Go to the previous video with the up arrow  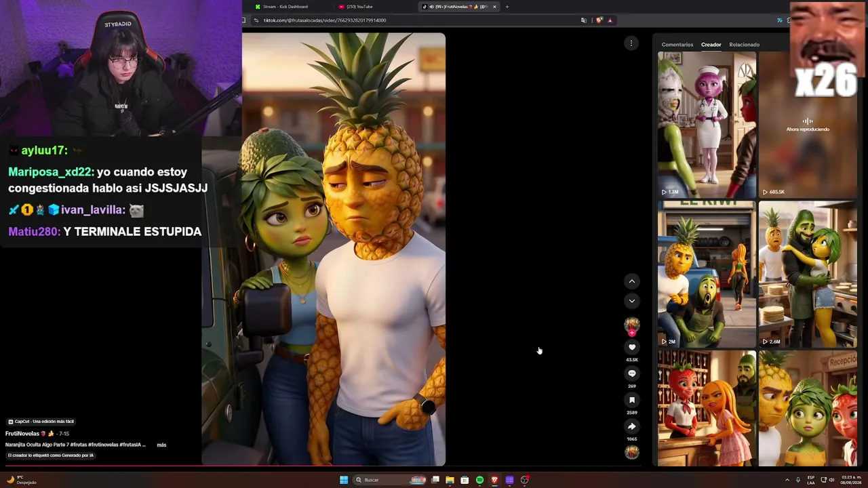631,281
